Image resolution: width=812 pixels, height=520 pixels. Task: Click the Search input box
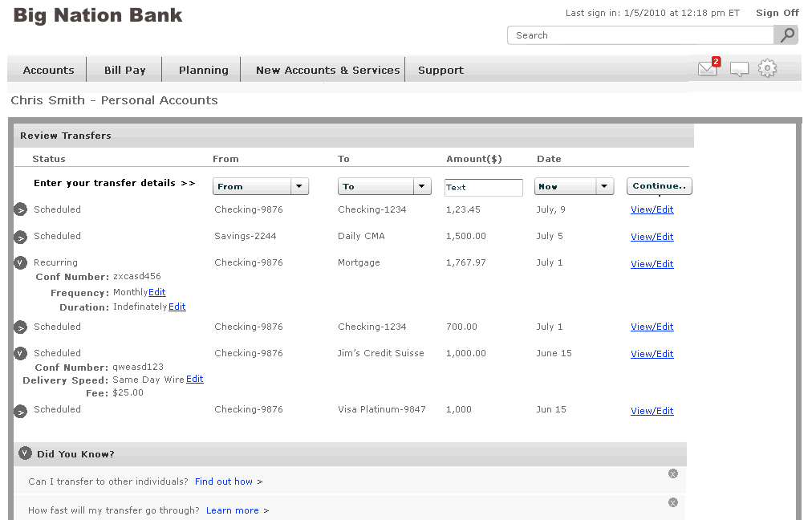(x=640, y=35)
